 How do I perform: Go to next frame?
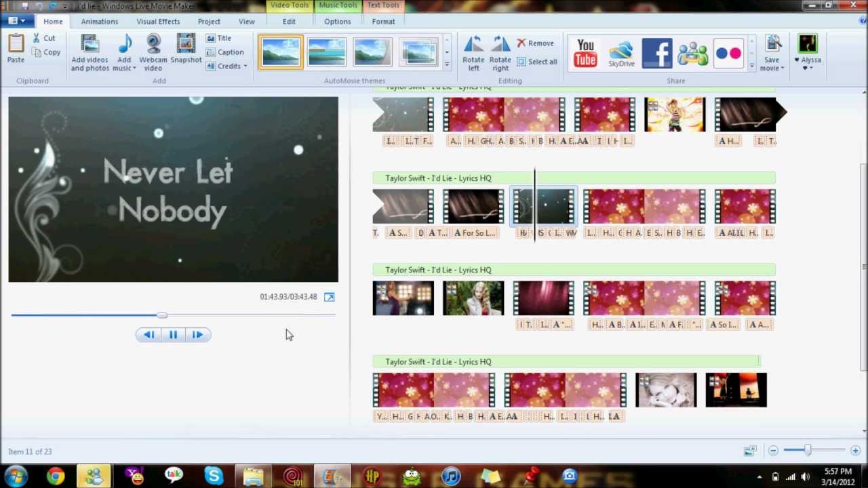197,334
